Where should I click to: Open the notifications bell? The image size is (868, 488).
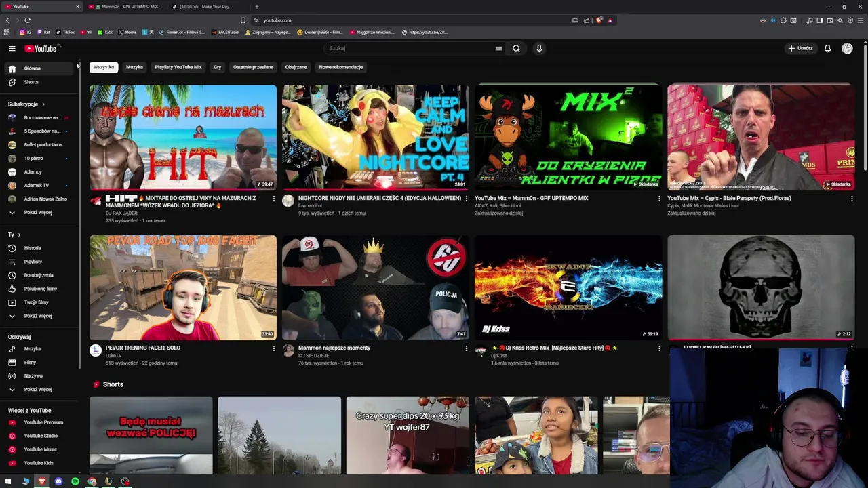(827, 48)
